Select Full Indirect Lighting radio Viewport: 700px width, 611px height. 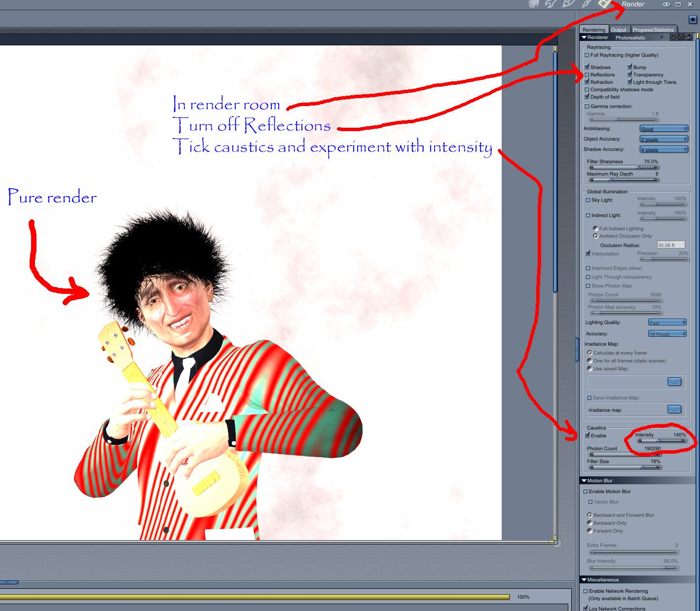tap(595, 228)
